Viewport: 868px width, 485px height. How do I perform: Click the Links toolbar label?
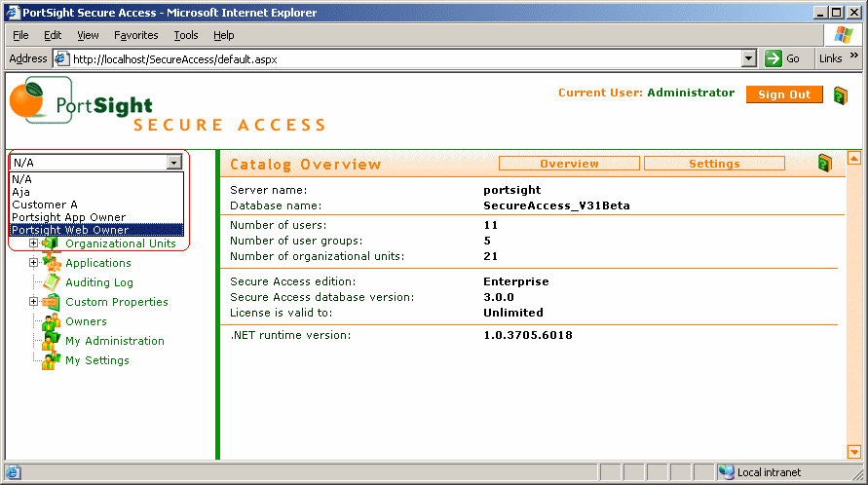click(x=830, y=58)
